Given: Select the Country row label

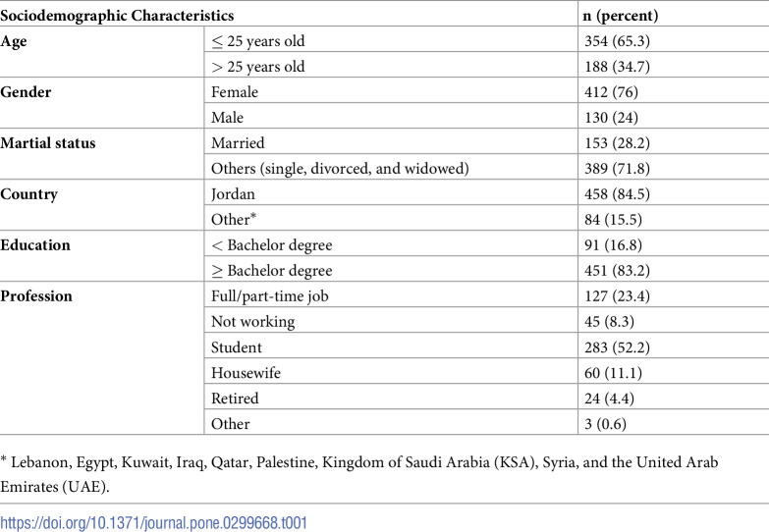Looking at the screenshot, I should tap(28, 194).
